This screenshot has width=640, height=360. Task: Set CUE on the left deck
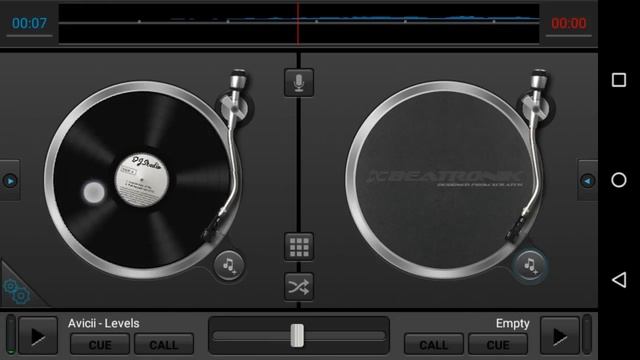tap(100, 344)
